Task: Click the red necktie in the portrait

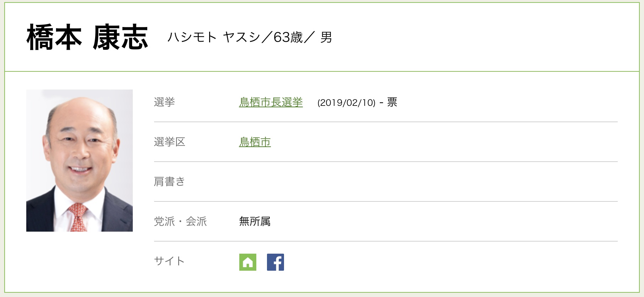Action: click(x=78, y=217)
